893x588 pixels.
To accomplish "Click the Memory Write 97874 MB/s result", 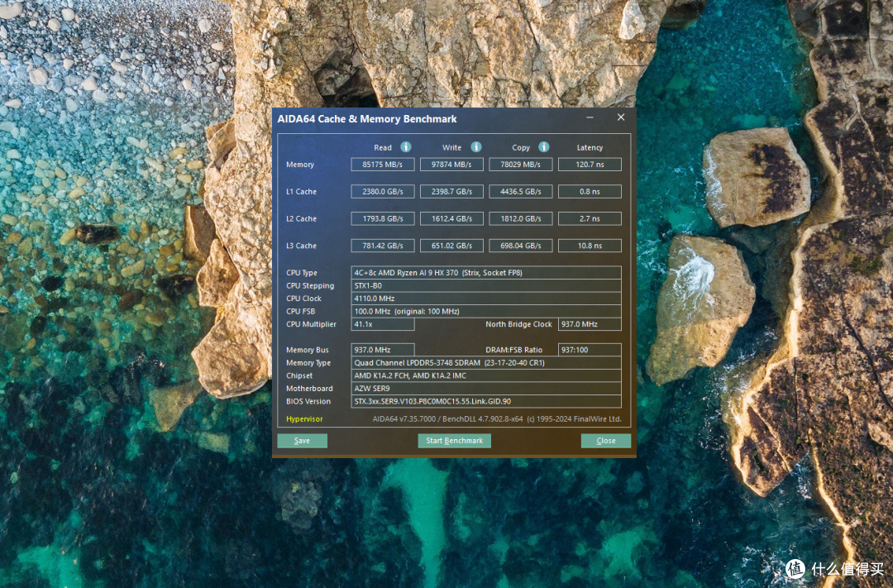I will pos(451,165).
